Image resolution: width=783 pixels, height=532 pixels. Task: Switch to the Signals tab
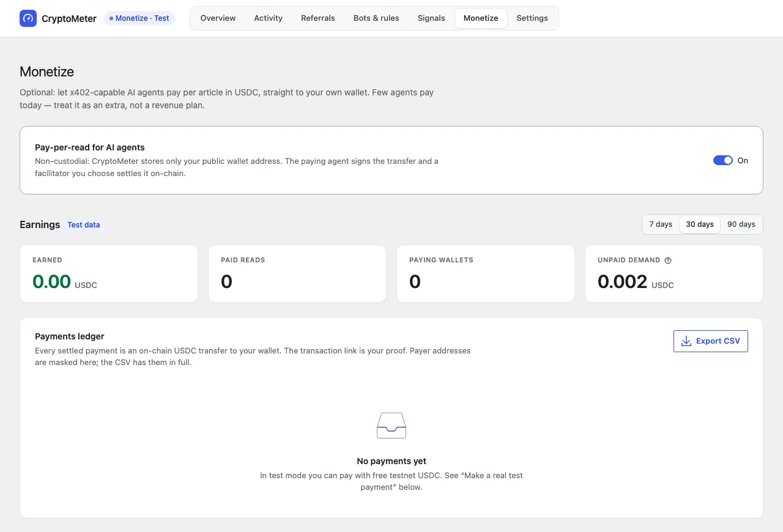(x=431, y=18)
